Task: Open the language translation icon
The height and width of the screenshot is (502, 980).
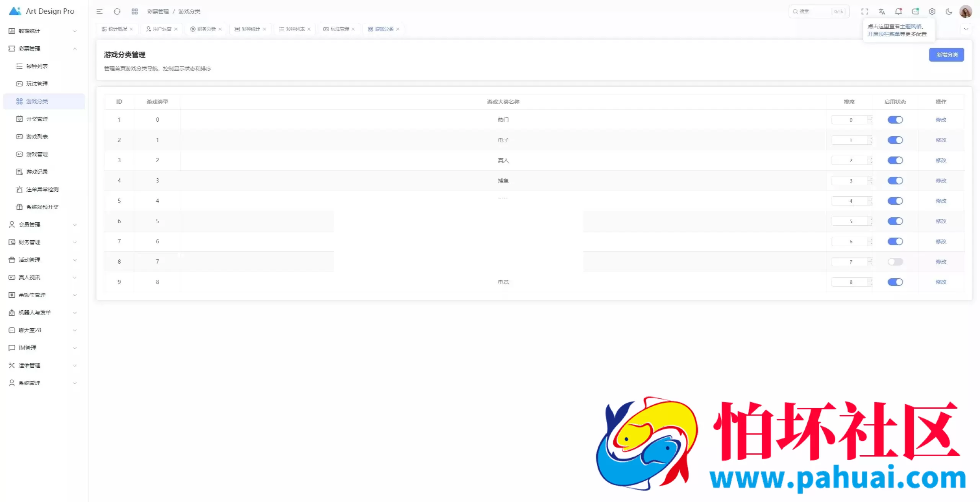Action: click(882, 11)
